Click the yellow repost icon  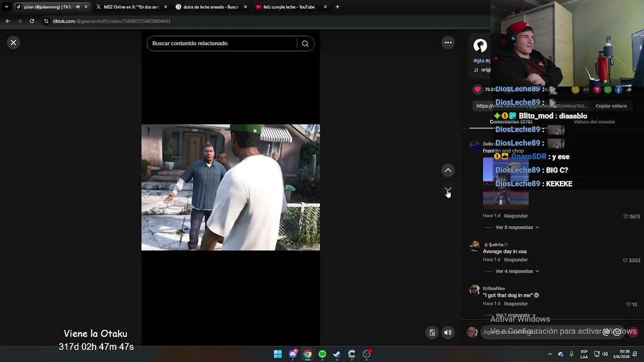pyautogui.click(x=576, y=89)
